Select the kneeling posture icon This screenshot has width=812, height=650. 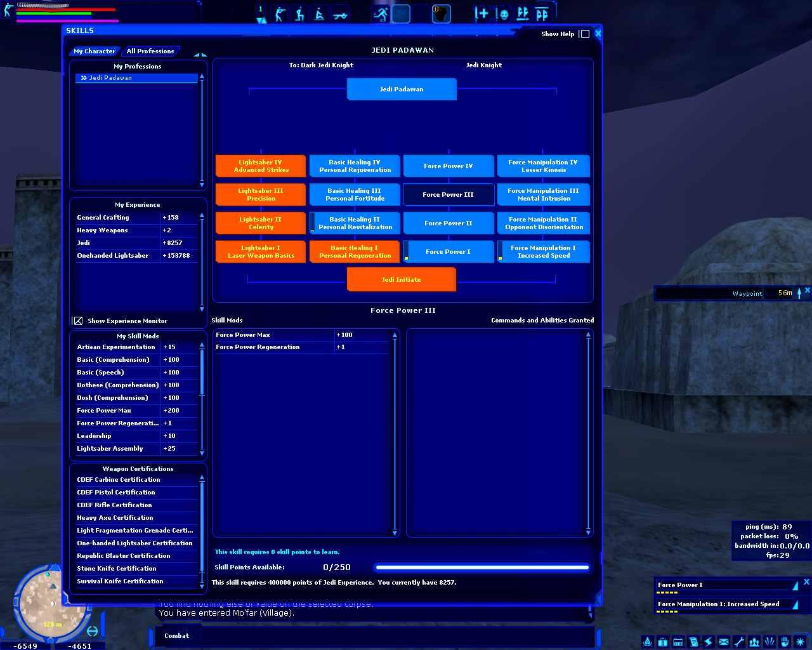click(x=299, y=14)
